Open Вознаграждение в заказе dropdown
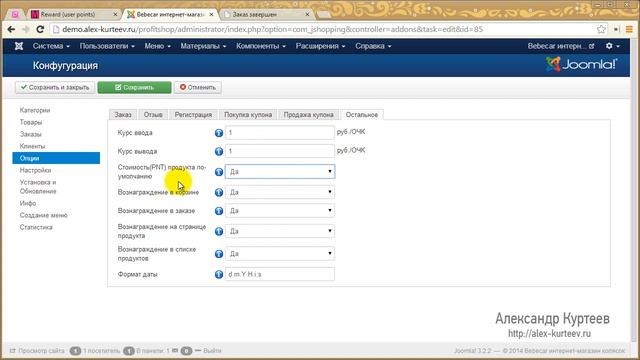Screen dimensions: 640x360 pos(280,211)
